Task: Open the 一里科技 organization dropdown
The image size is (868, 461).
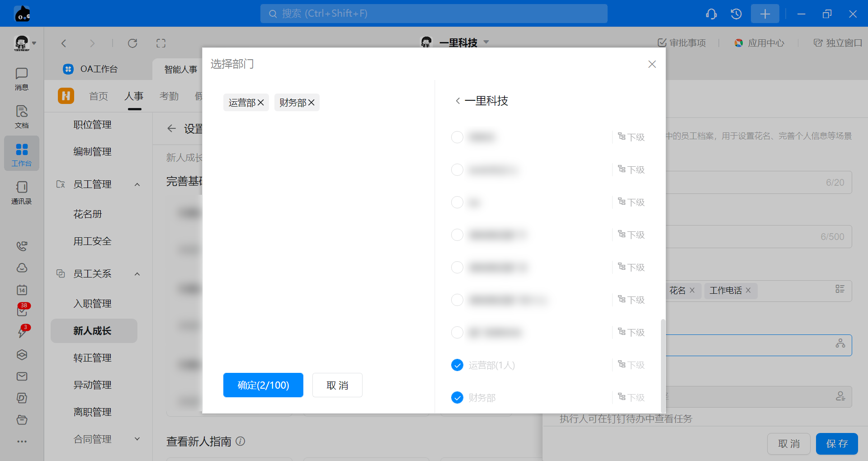Action: coord(486,42)
